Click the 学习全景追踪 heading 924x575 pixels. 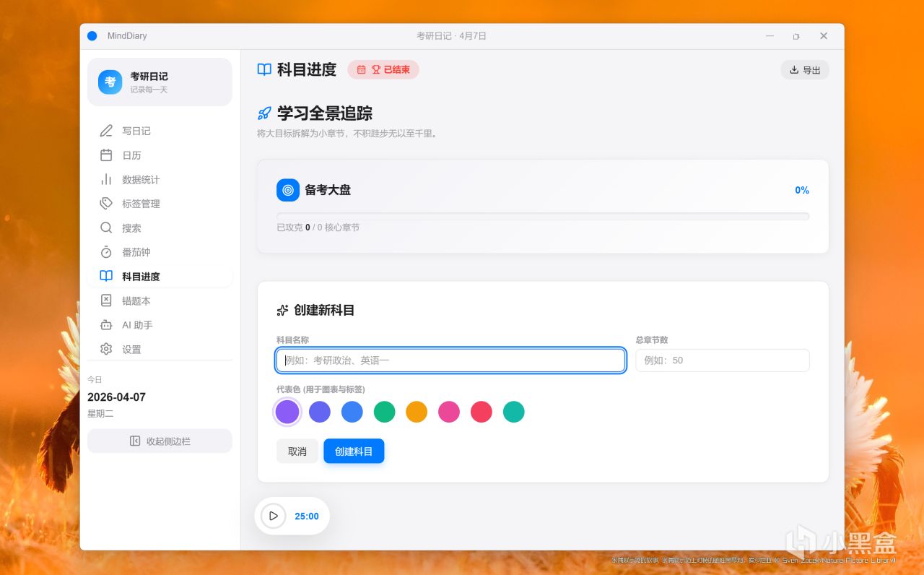click(x=325, y=113)
